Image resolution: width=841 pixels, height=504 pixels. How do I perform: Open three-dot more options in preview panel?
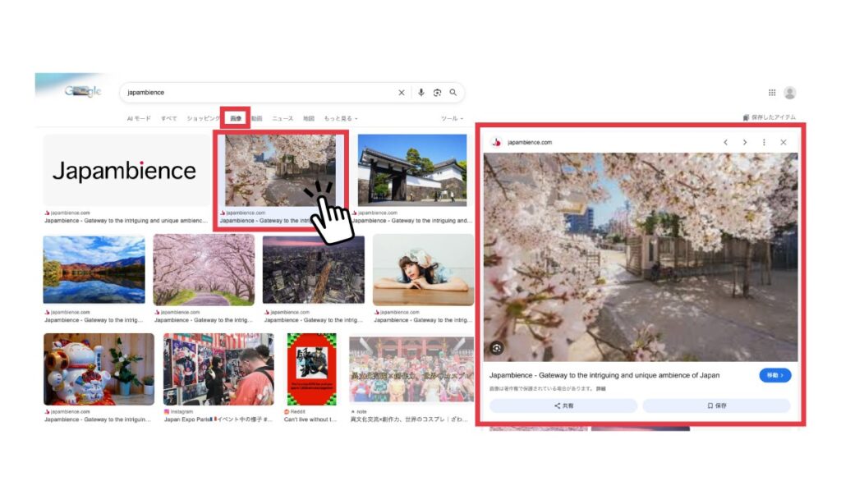764,142
